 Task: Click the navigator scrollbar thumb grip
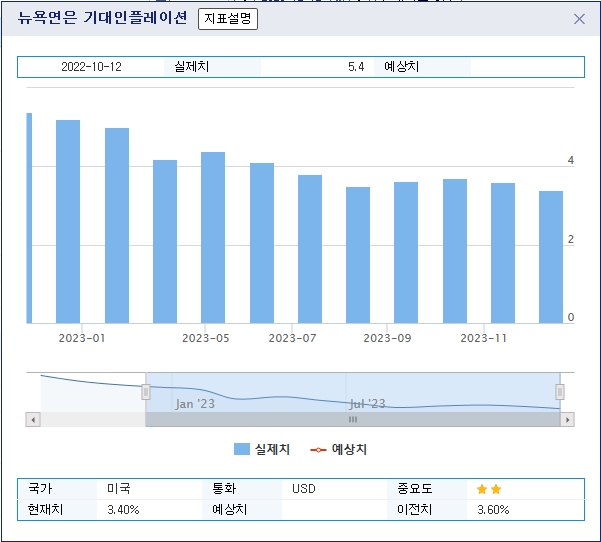click(353, 419)
